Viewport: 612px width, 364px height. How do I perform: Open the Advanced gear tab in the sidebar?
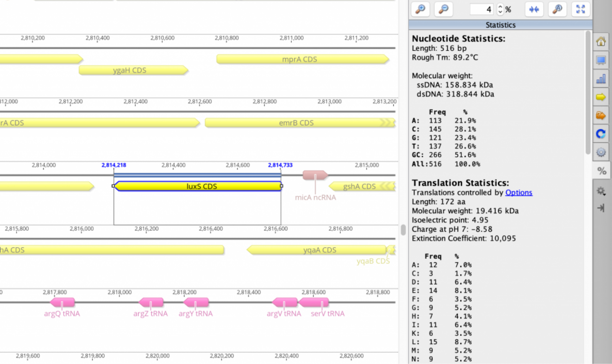tap(601, 152)
